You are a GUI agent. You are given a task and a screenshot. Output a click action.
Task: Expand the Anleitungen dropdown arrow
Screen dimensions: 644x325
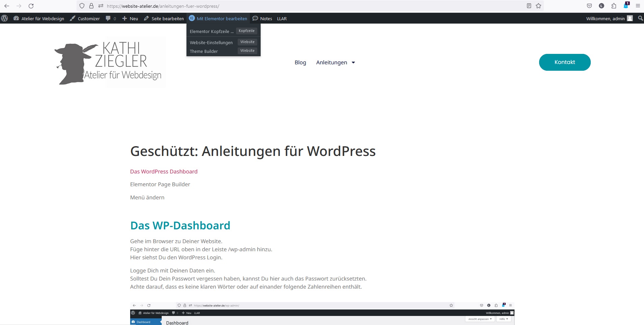(x=353, y=63)
